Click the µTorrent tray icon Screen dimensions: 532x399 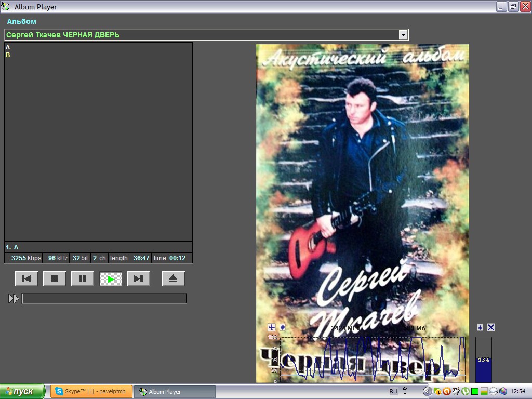pyautogui.click(x=465, y=392)
